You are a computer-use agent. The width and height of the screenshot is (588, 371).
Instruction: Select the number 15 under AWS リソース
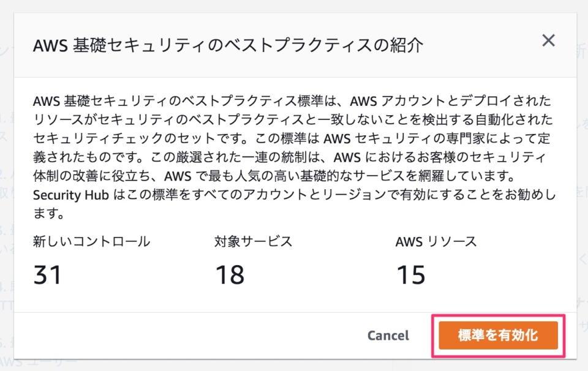pyautogui.click(x=410, y=275)
